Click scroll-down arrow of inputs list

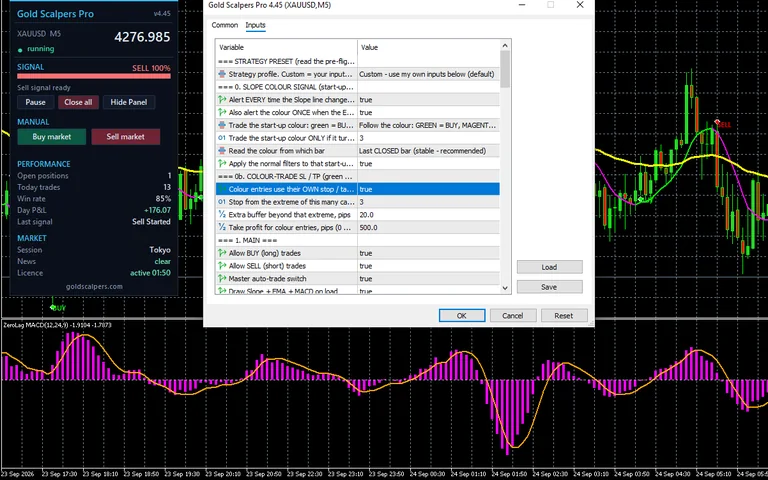point(505,288)
